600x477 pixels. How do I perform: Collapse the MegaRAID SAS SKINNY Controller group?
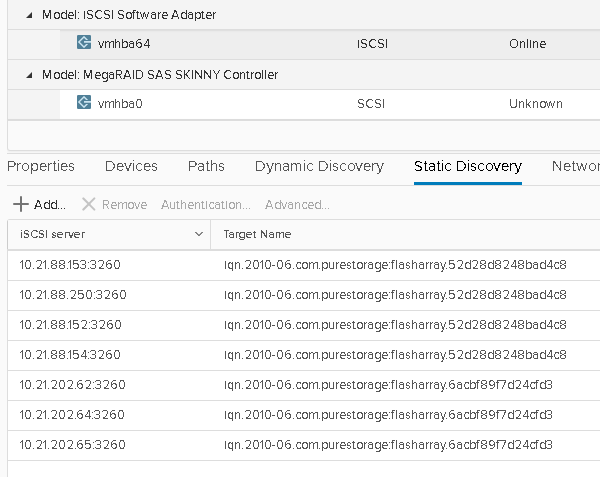(x=29, y=75)
